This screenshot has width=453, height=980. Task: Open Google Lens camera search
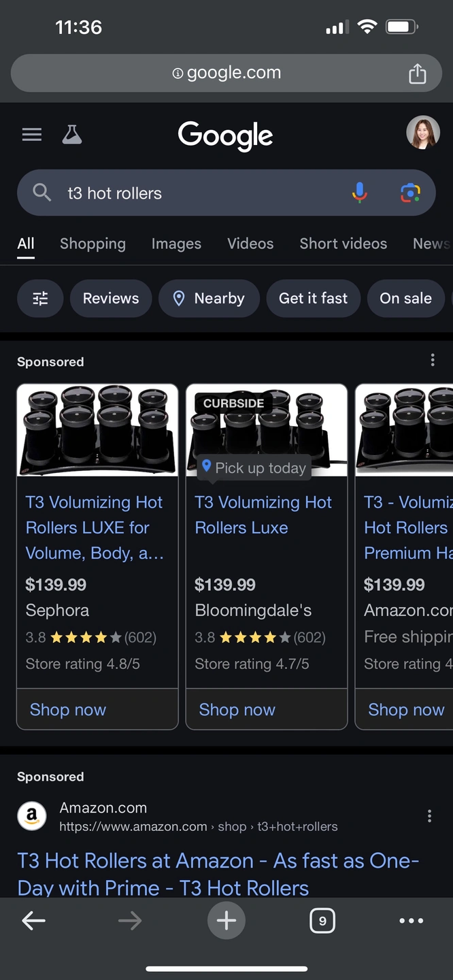point(410,193)
